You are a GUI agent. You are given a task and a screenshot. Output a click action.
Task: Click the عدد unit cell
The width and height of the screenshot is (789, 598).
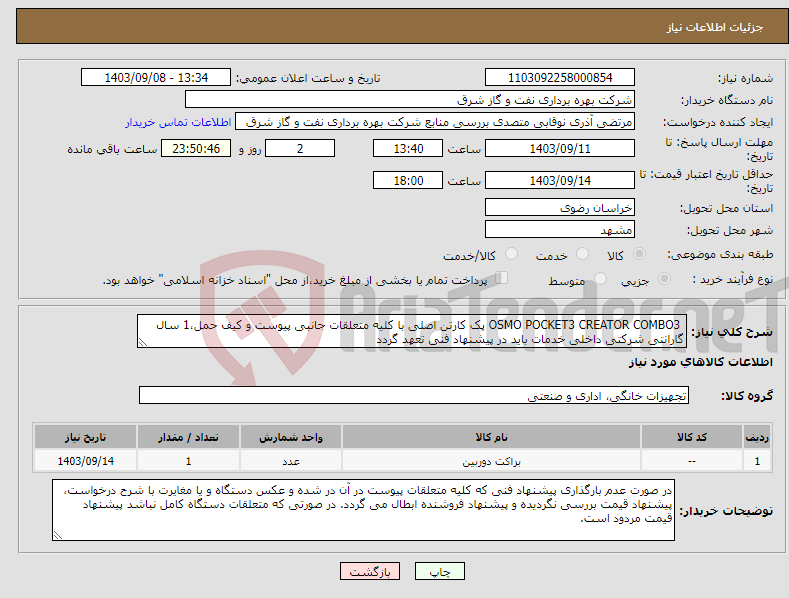291,461
